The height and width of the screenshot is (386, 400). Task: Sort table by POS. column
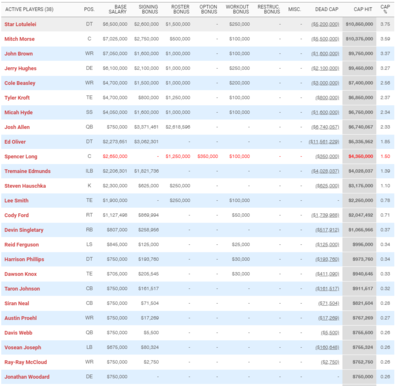coord(89,9)
